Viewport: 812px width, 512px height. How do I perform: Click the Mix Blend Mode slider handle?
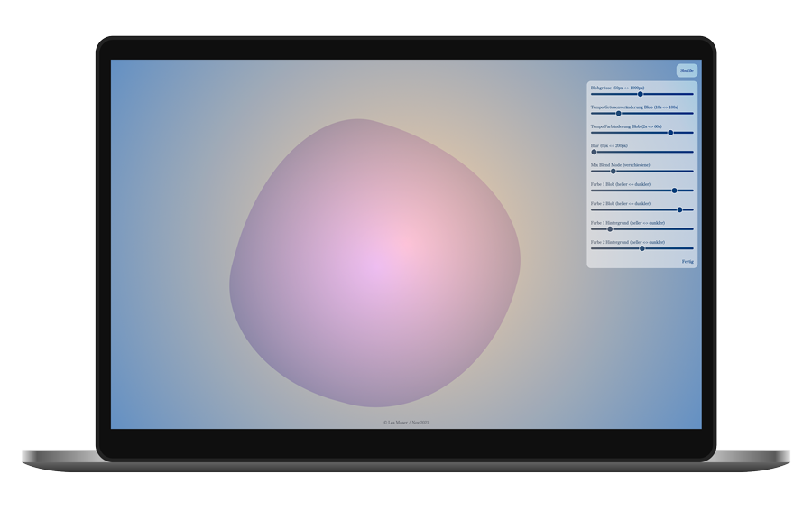click(614, 171)
